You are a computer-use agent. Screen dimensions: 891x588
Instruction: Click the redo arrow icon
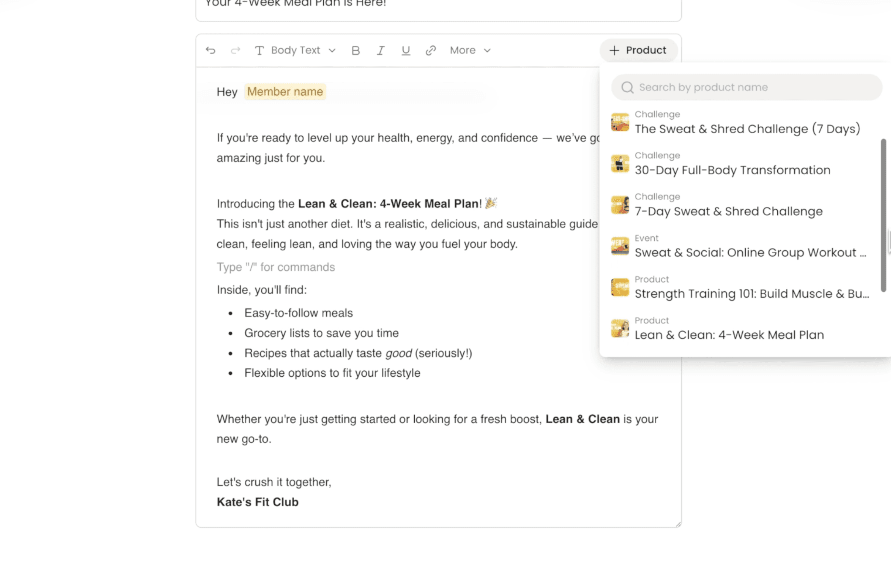pyautogui.click(x=235, y=50)
